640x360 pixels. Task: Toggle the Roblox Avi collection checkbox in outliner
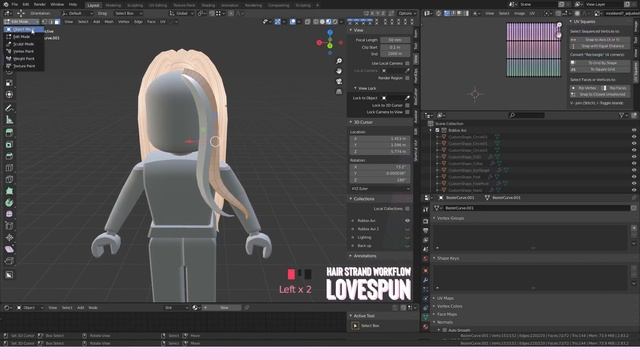pos(437,130)
